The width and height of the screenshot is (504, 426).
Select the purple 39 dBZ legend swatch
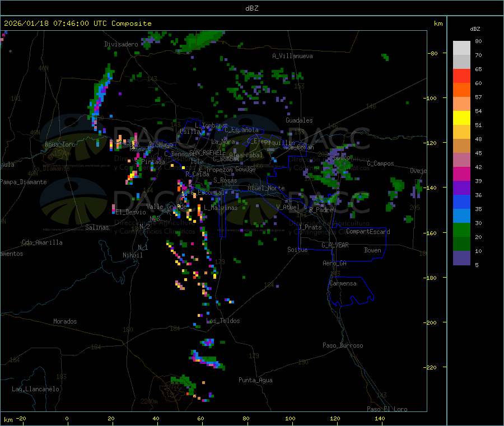pyautogui.click(x=461, y=188)
